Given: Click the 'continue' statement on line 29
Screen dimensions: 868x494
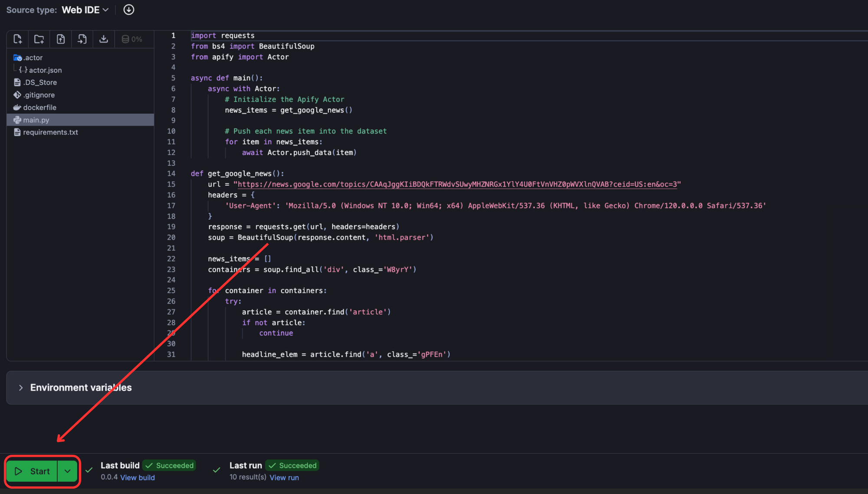Looking at the screenshot, I should (x=276, y=333).
